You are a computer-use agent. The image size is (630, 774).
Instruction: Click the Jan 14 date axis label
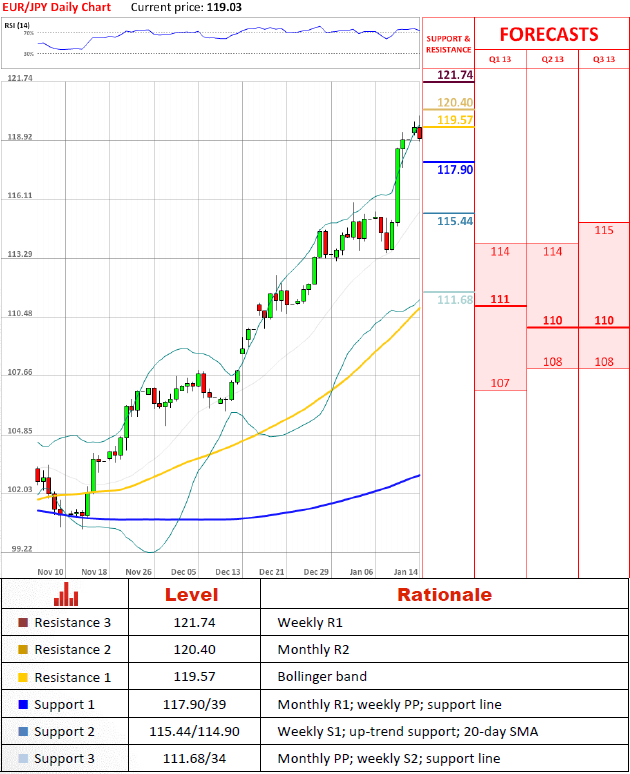click(x=405, y=572)
